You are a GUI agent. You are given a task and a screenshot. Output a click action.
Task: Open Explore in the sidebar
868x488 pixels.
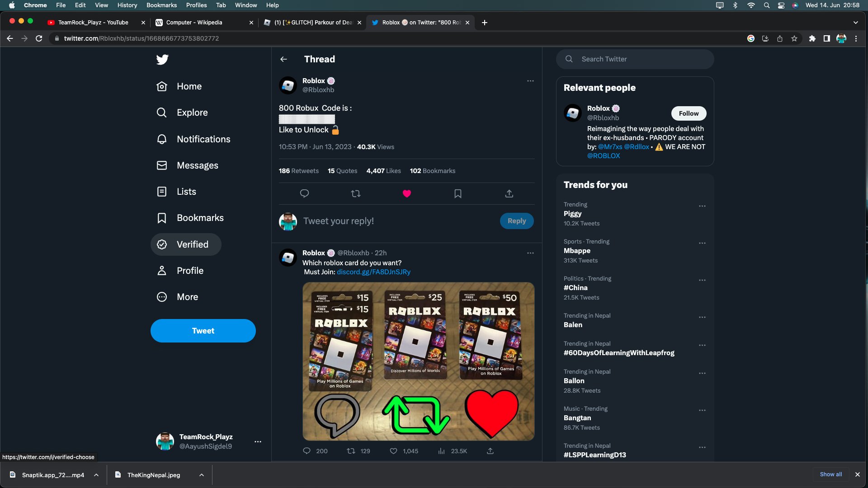pos(182,113)
